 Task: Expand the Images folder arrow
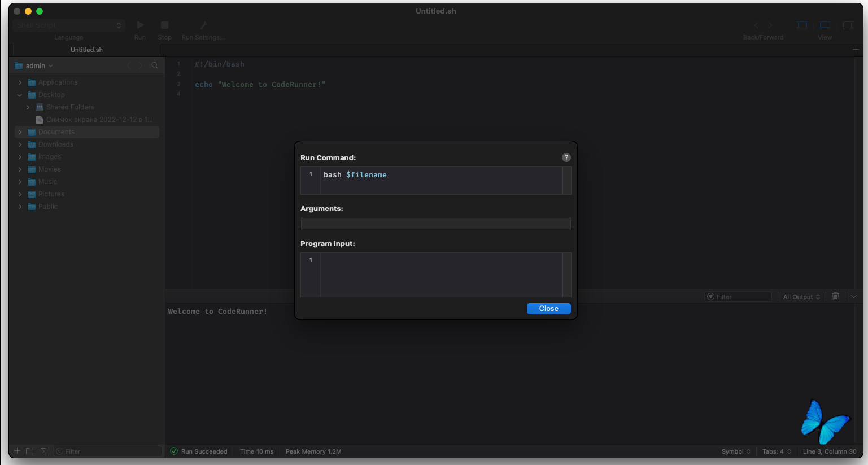(20, 157)
